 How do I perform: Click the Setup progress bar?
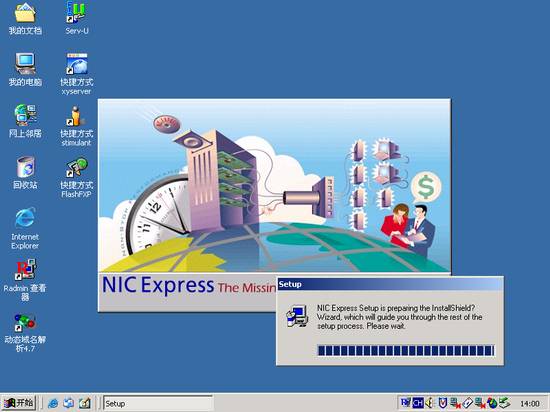pyautogui.click(x=406, y=350)
